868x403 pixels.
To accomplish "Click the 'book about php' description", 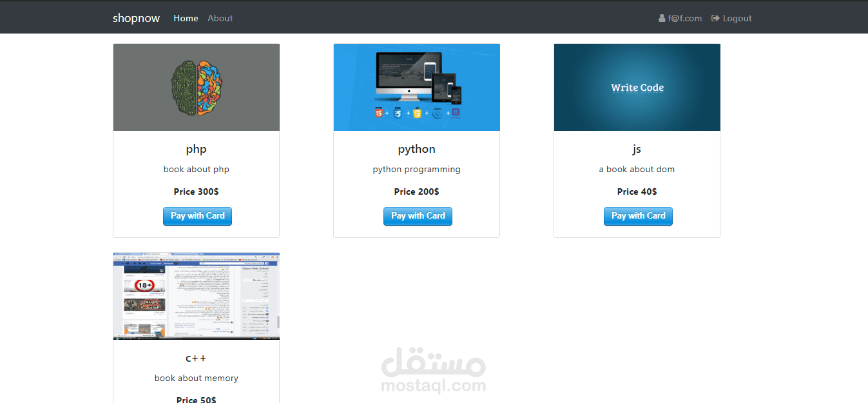I will pos(197,170).
